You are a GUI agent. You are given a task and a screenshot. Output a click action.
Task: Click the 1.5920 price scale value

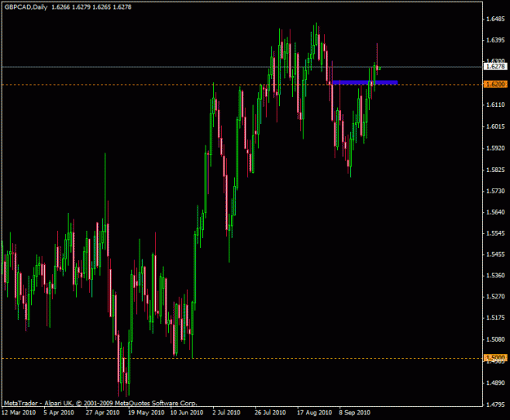495,148
